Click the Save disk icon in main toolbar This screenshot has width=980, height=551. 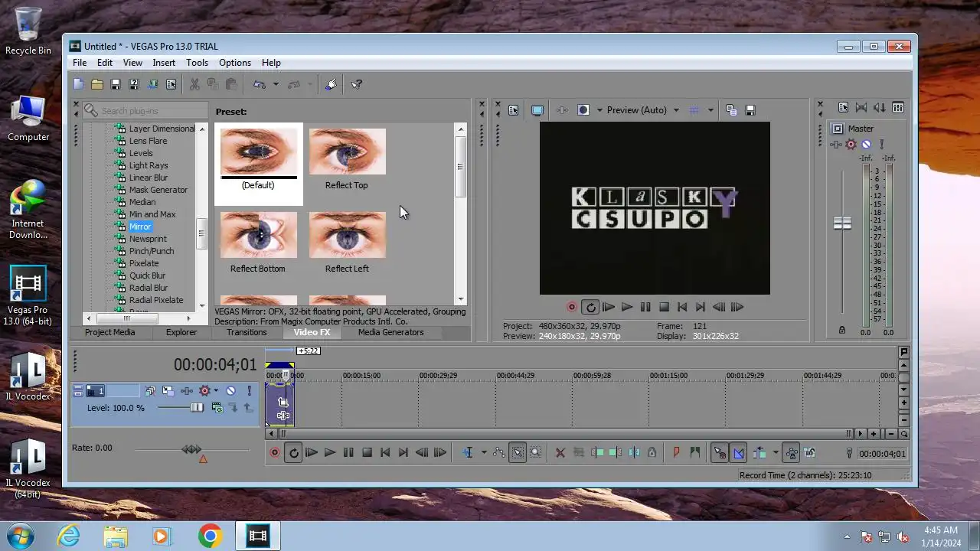pos(116,84)
